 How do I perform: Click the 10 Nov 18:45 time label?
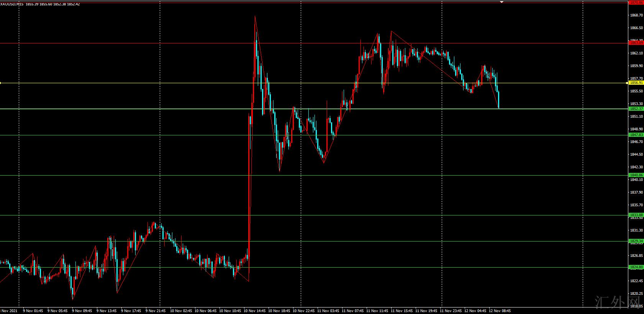click(279, 311)
